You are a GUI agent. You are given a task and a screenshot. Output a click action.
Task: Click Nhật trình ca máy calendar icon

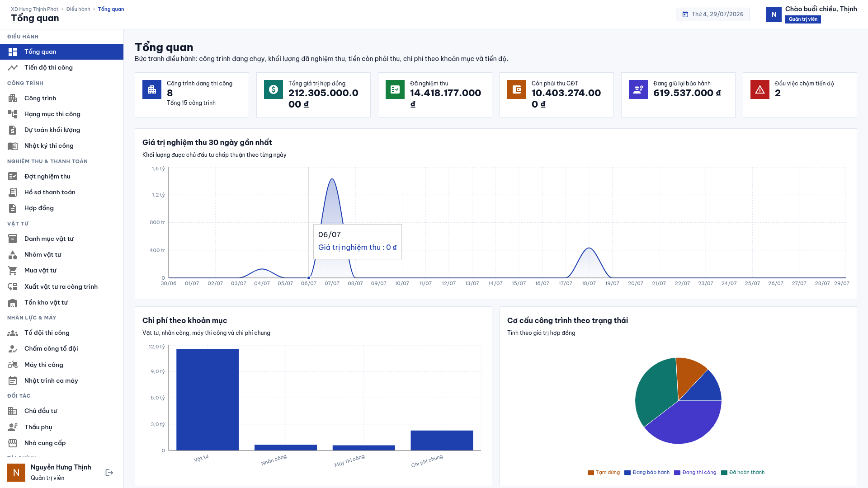(13, 381)
